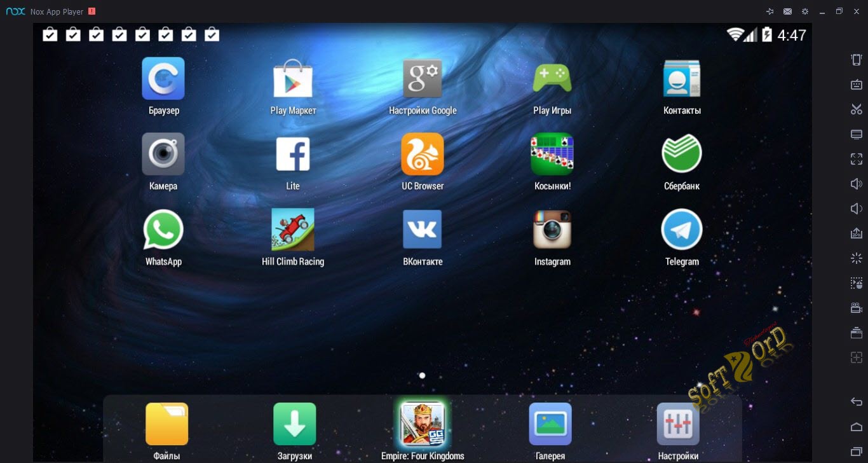This screenshot has width=868, height=463.
Task: Open Telegram messenger
Action: click(x=682, y=230)
